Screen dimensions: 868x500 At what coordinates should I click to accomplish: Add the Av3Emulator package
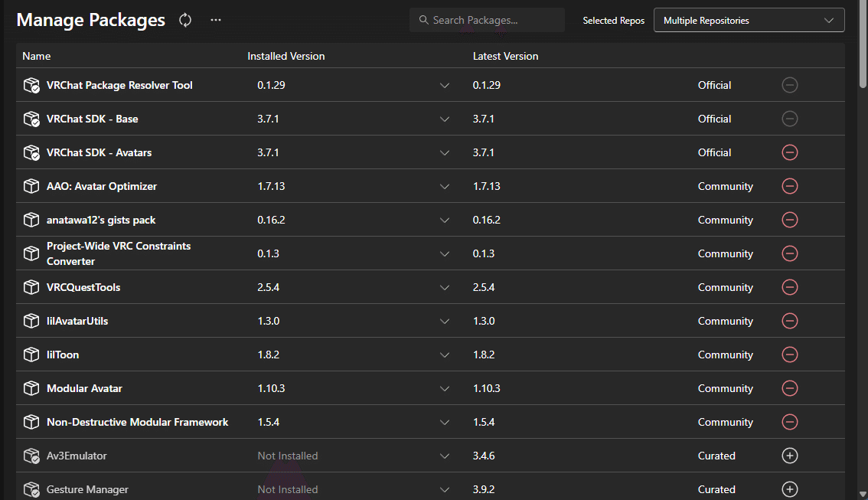point(790,456)
